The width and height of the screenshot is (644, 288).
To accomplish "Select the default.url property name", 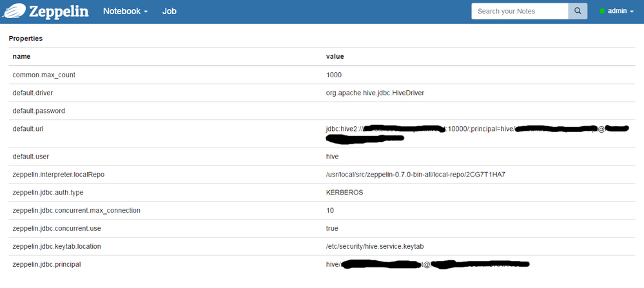I will [x=28, y=129].
